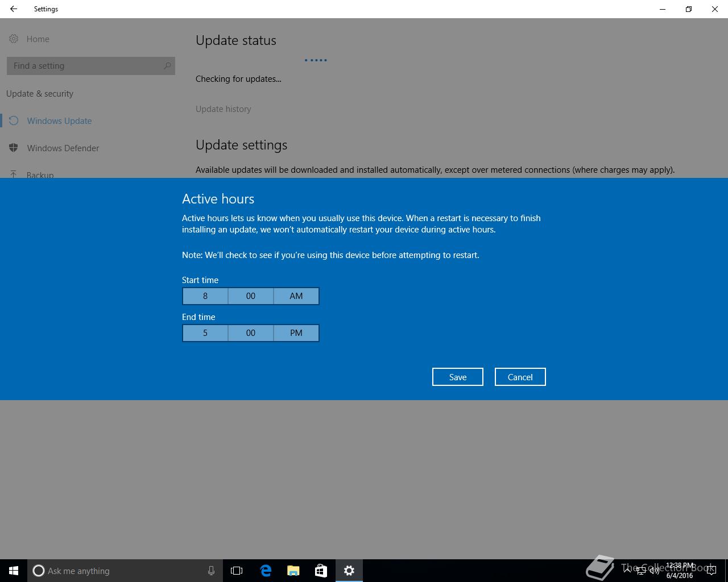Open the Action Center notification icon
728x582 pixels.
(711, 571)
